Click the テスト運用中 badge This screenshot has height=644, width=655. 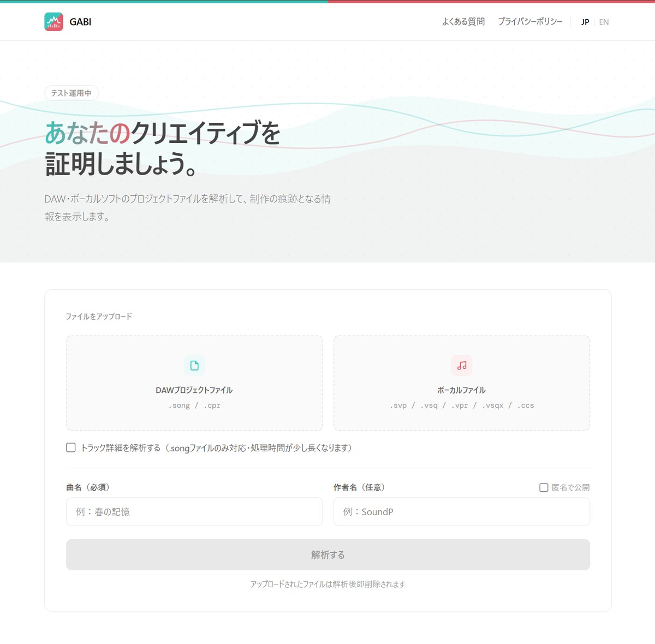72,93
